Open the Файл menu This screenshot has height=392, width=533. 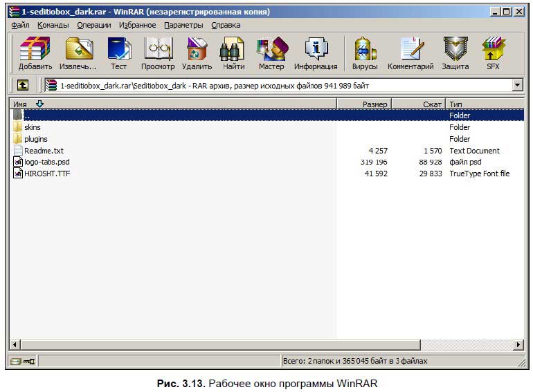coord(20,25)
